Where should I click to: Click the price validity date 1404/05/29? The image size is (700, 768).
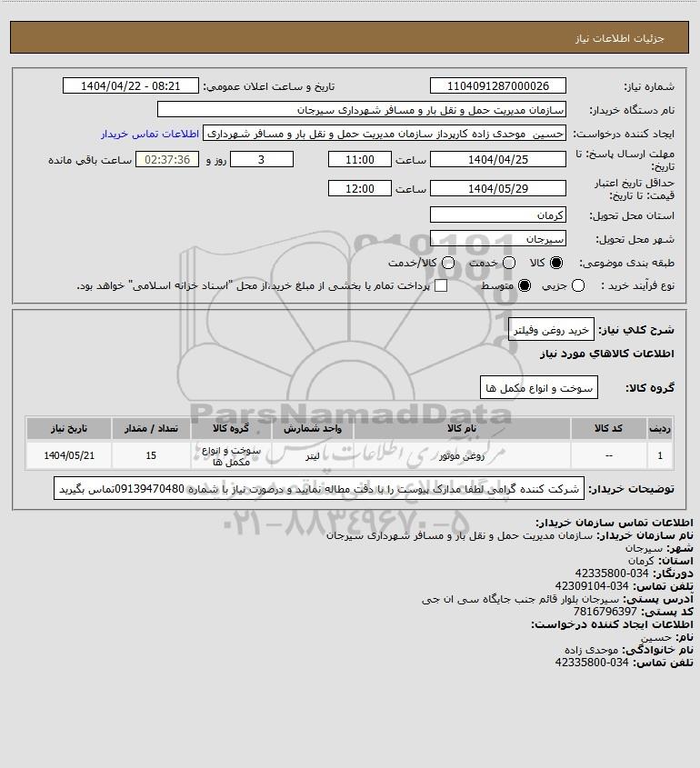point(497,188)
